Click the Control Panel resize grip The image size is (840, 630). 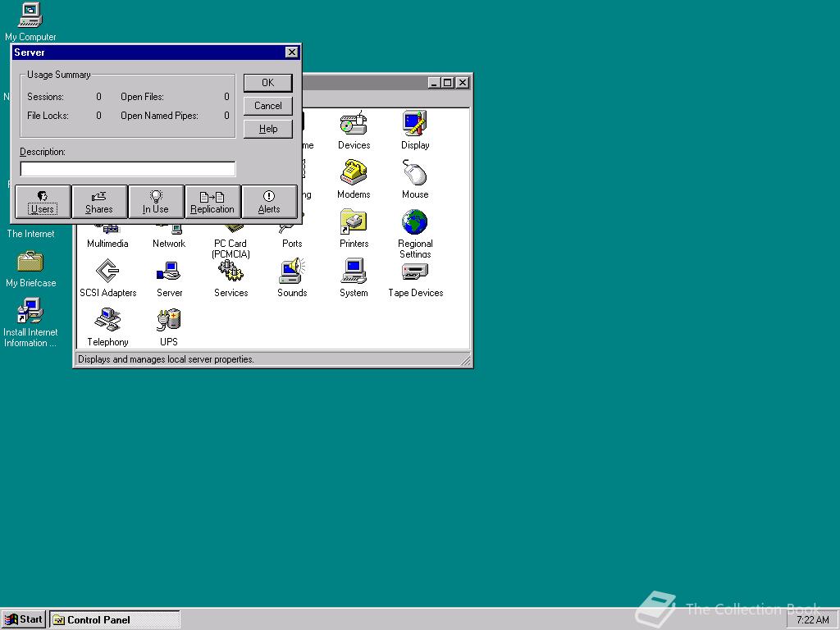[466, 361]
